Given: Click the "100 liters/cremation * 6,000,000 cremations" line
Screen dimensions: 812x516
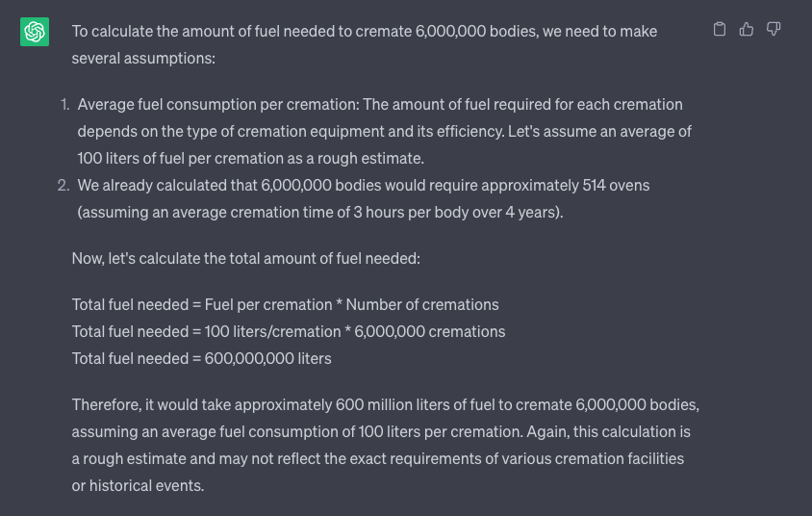Looking at the screenshot, I should pyautogui.click(x=355, y=331).
